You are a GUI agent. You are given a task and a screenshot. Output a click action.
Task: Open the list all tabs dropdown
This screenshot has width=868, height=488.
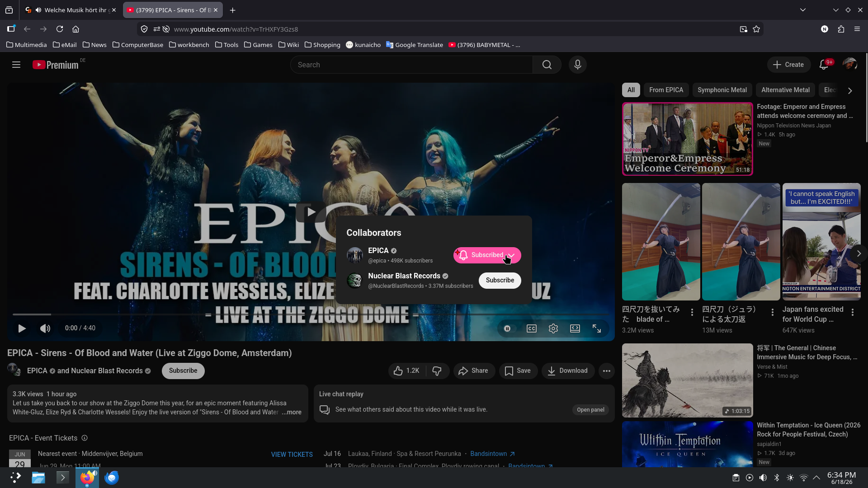point(803,10)
